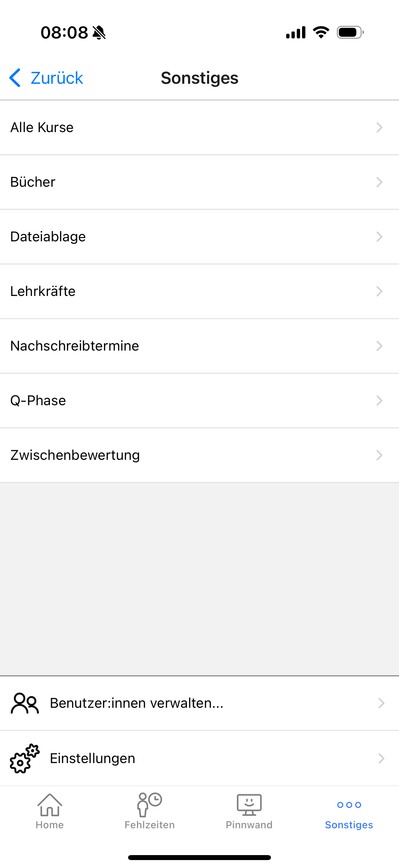Open the Lehrkräfte chevron arrow

click(x=379, y=291)
